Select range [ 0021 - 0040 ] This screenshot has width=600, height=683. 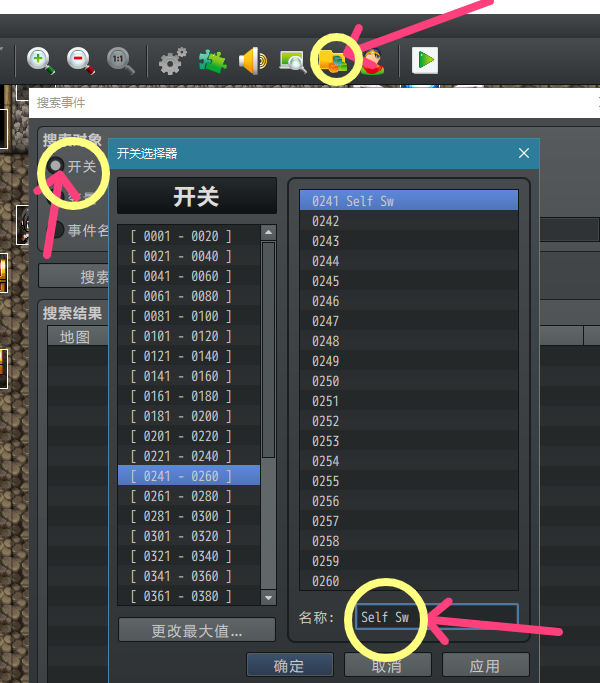click(x=189, y=256)
